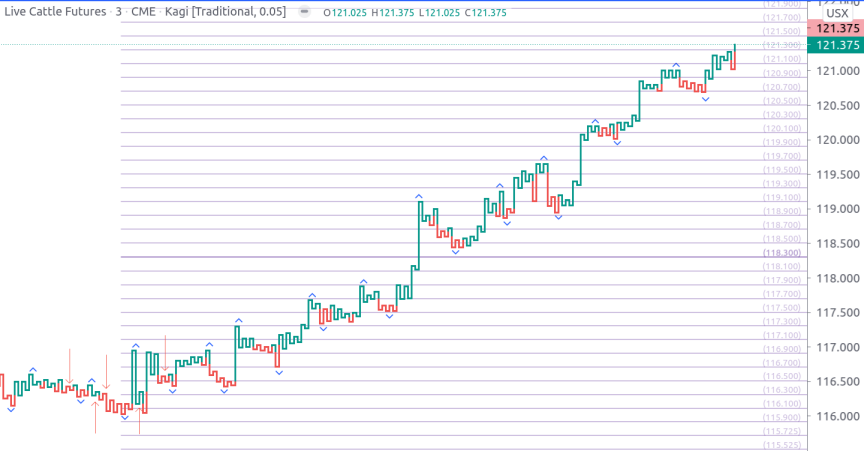
Task: Select the (121.700) horizontal line label
Action: point(782,18)
